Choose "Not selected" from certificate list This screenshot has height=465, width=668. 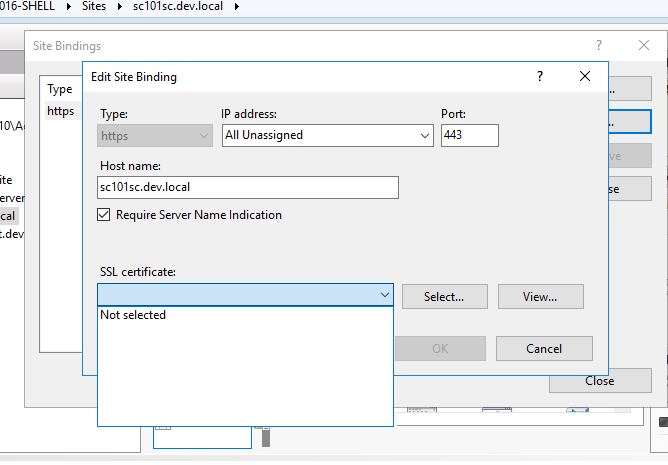tap(134, 315)
